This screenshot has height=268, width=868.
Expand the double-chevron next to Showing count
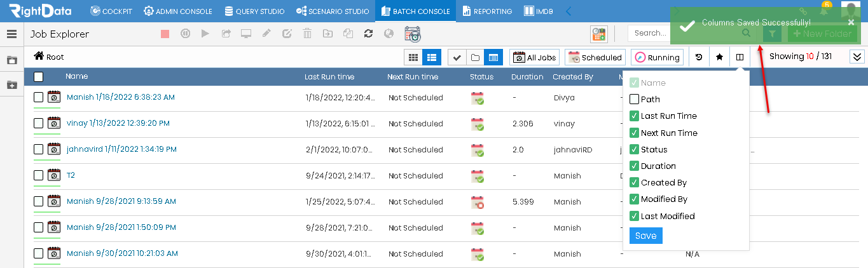[857, 57]
